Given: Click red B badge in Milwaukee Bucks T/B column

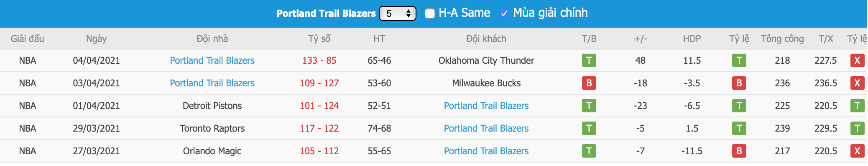Looking at the screenshot, I should tap(589, 83).
